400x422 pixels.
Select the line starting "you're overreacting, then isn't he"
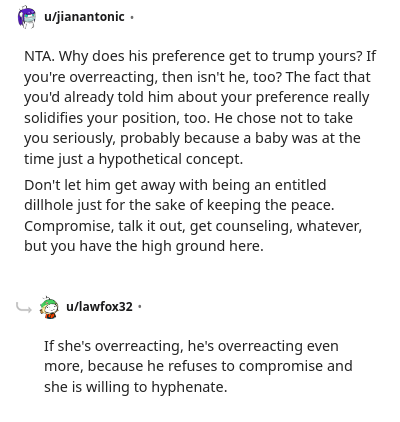[x=197, y=77]
